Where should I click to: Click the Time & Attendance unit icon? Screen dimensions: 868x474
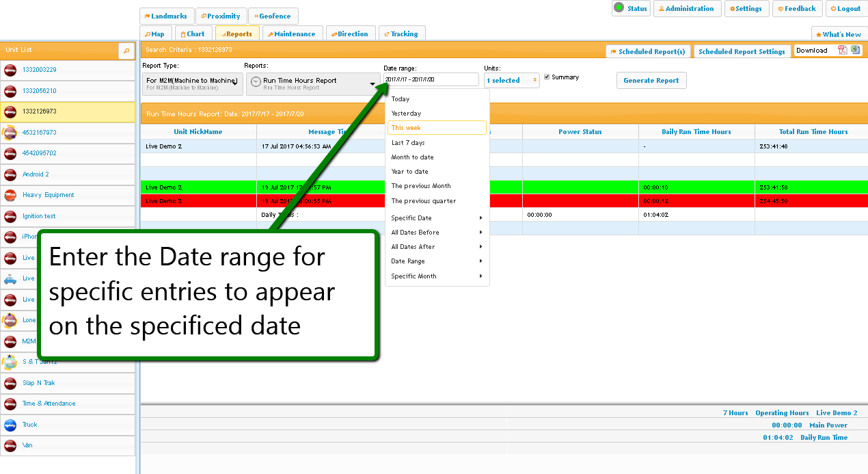10,404
